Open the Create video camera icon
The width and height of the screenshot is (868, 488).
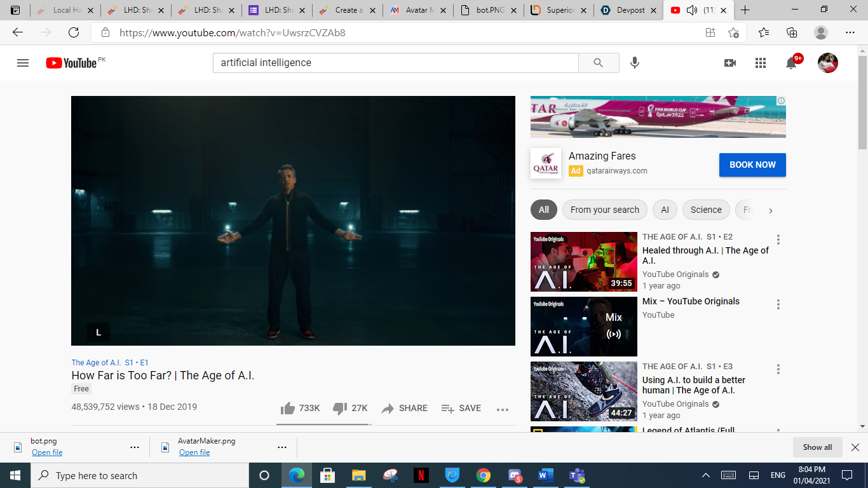[730, 63]
